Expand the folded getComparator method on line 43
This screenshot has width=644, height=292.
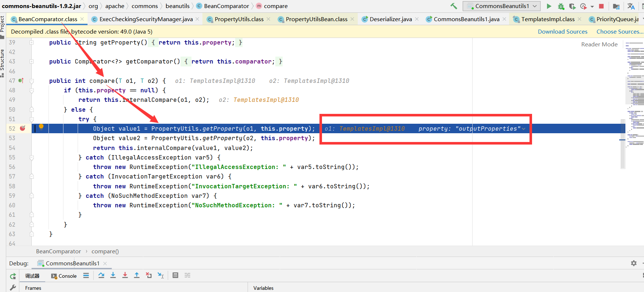(32, 61)
